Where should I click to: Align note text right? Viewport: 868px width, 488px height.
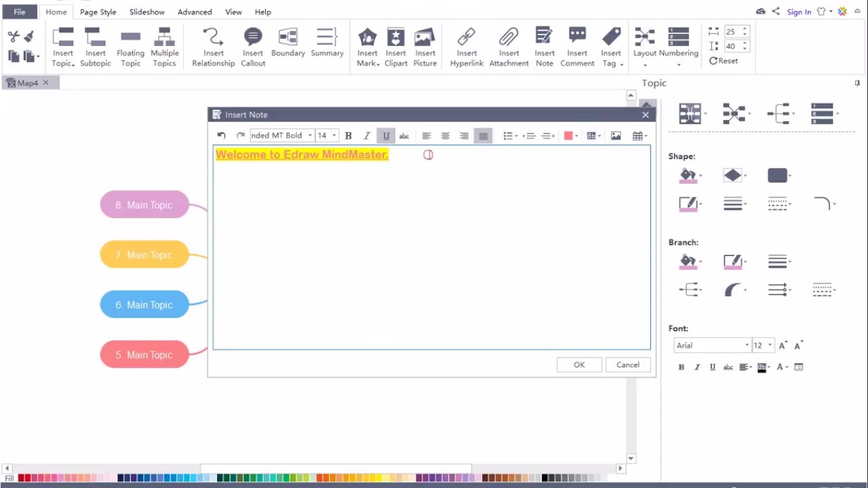coord(464,136)
